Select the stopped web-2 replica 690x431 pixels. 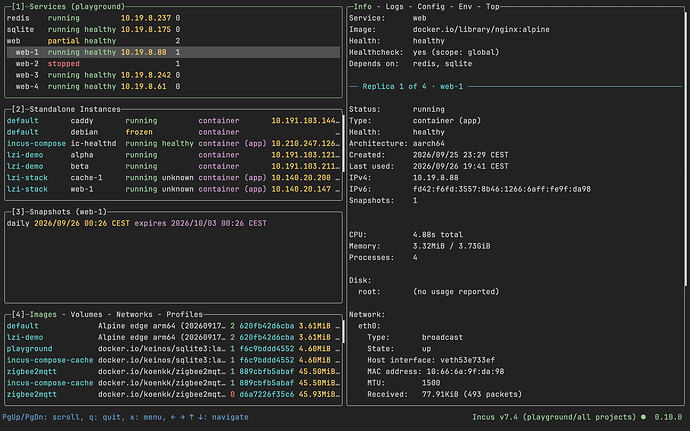pos(173,64)
